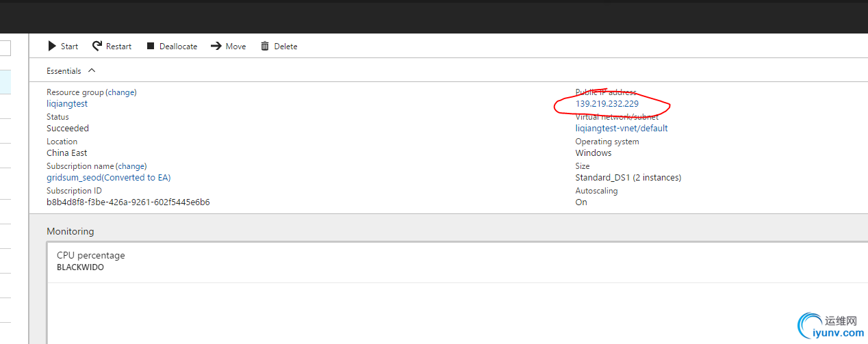Open the liqiangtest resource group link
This screenshot has height=344, width=868.
pyautogui.click(x=67, y=104)
